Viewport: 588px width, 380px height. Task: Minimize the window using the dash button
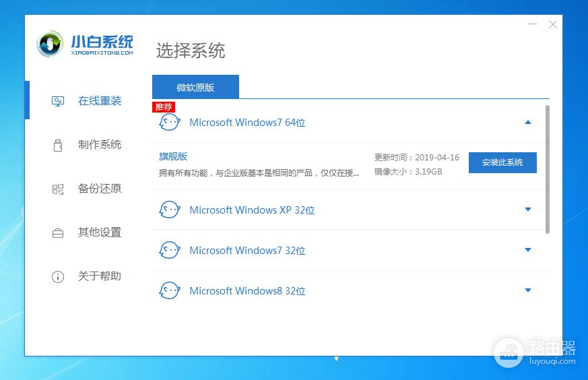(x=531, y=24)
